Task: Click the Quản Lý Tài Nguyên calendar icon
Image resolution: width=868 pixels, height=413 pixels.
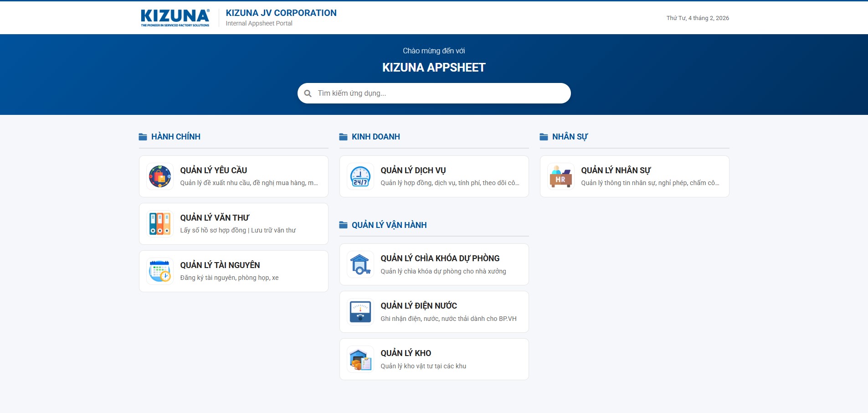Action: pyautogui.click(x=159, y=271)
